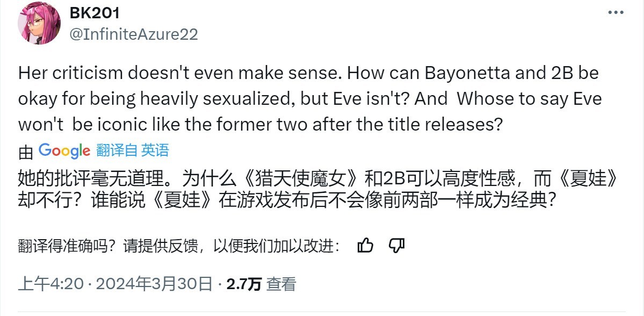Click the 由 label before the Google logo

pyautogui.click(x=26, y=152)
